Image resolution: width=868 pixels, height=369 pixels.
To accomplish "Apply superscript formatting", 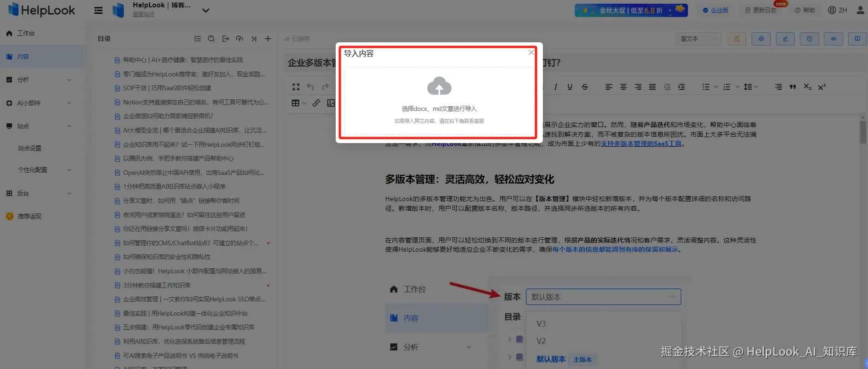I will 822,86.
